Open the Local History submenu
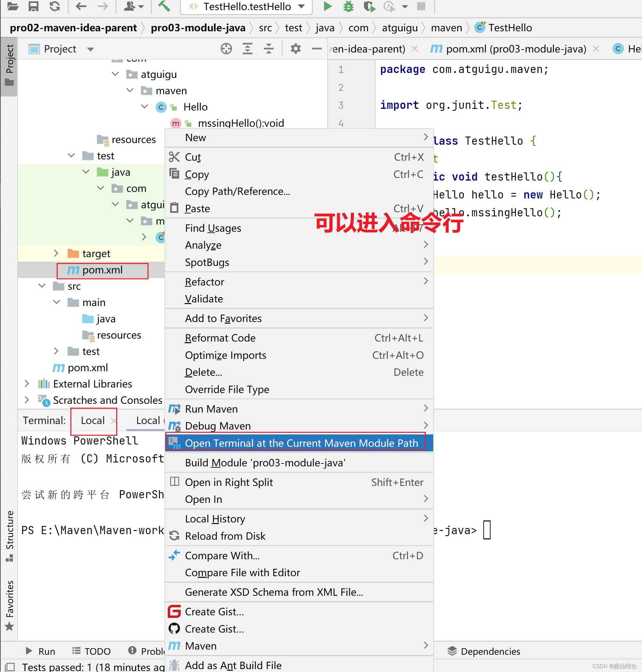This screenshot has height=672, width=642. click(299, 519)
